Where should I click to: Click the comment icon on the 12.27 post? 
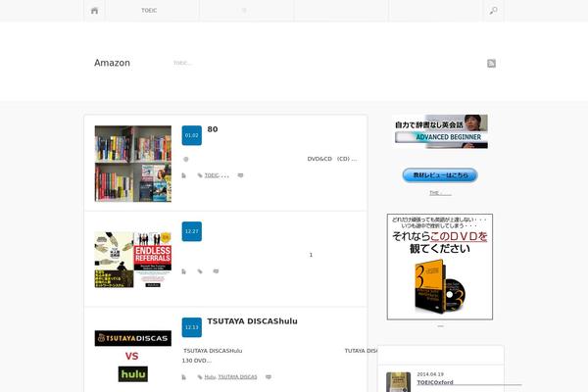216,271
